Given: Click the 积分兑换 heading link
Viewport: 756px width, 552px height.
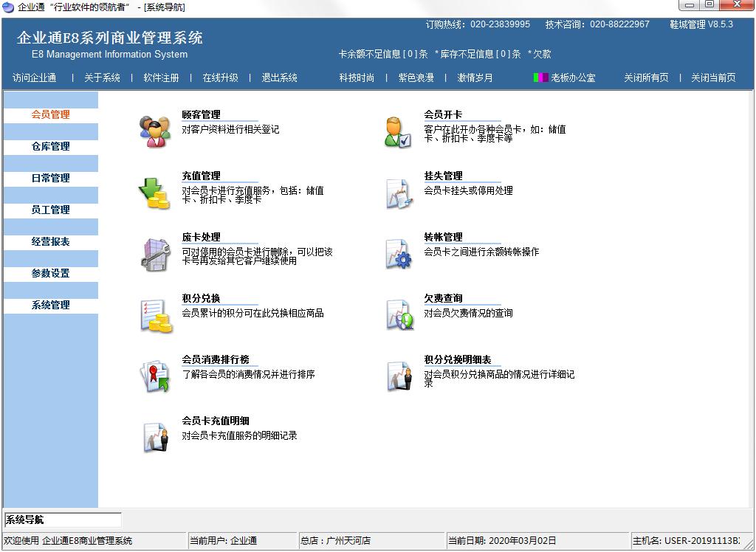Looking at the screenshot, I should pos(201,298).
